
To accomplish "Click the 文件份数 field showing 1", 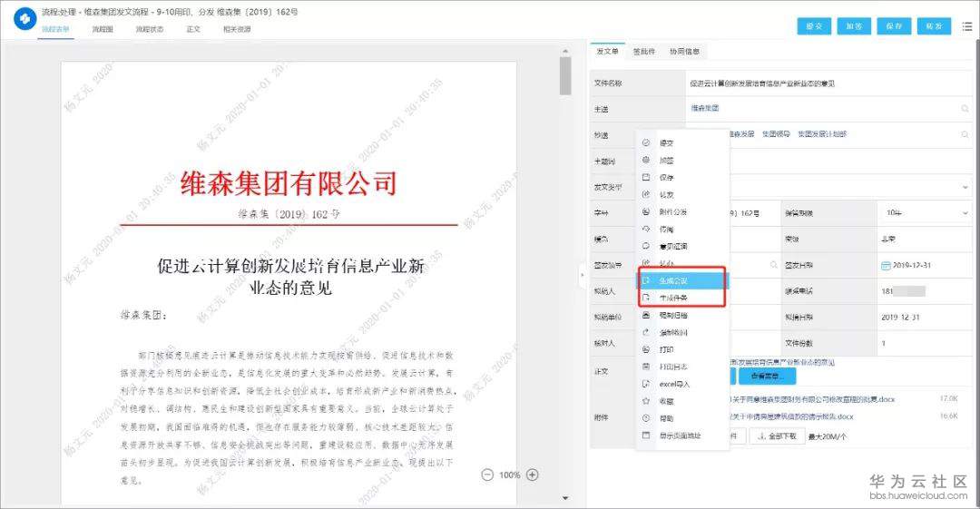I will 926,343.
